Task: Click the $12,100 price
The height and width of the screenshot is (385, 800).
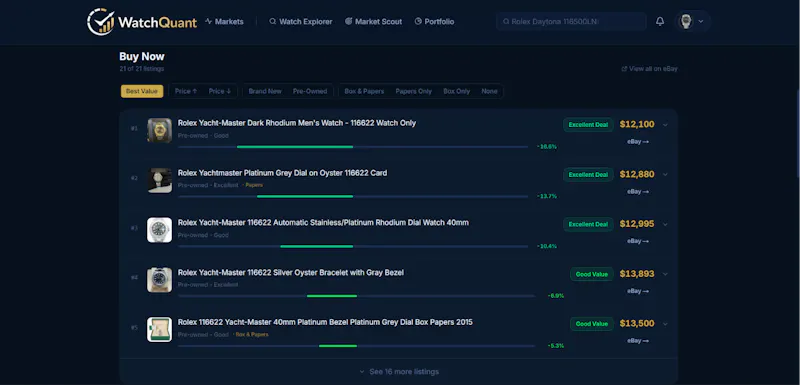Action: [x=637, y=124]
